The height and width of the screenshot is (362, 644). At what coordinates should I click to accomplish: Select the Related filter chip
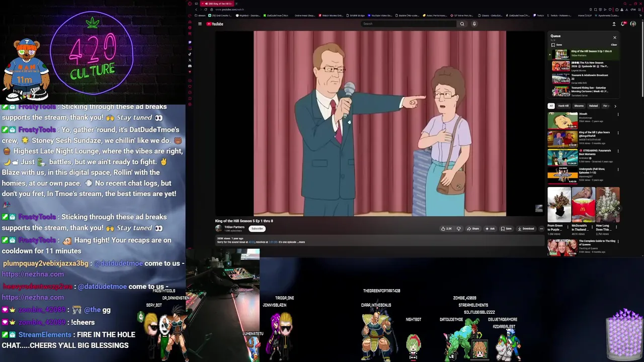(x=594, y=106)
